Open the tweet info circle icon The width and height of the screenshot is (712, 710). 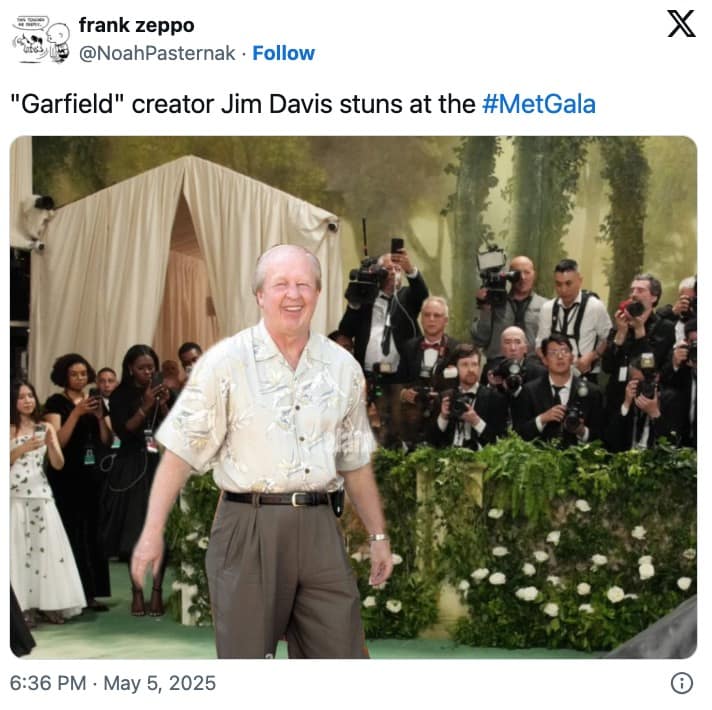682,683
